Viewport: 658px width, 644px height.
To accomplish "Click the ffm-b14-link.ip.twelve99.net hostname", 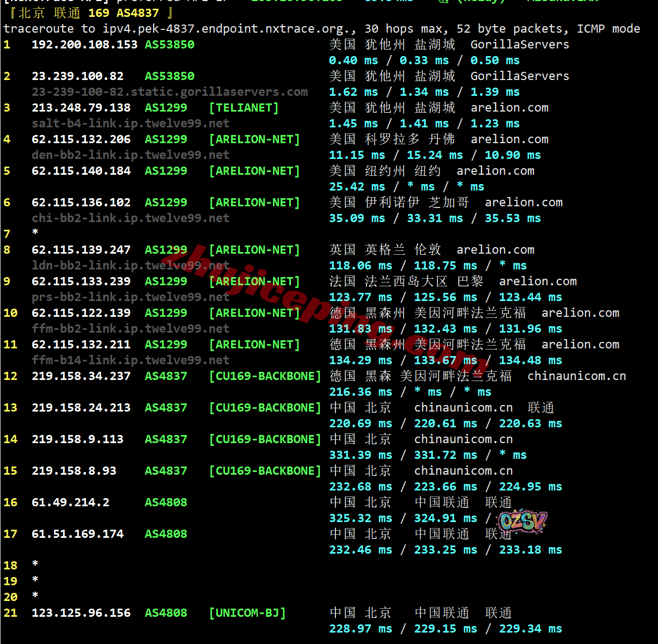I will point(130,360).
